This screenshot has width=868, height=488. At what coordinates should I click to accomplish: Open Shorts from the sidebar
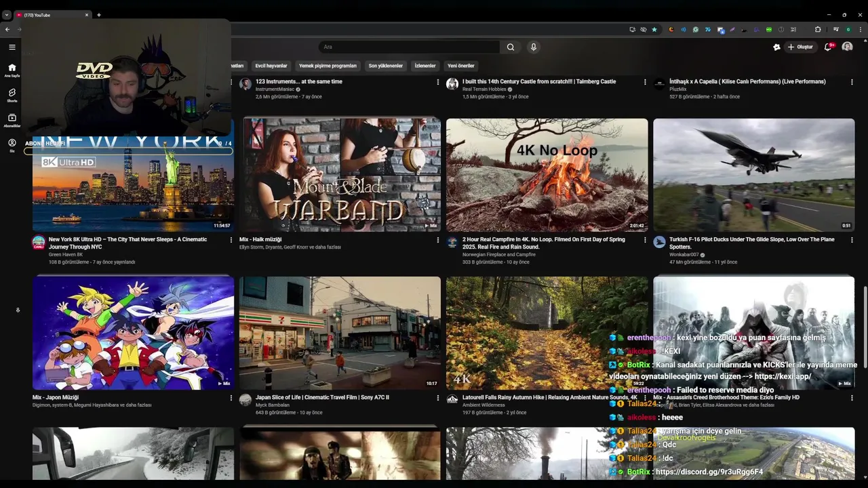click(12, 95)
